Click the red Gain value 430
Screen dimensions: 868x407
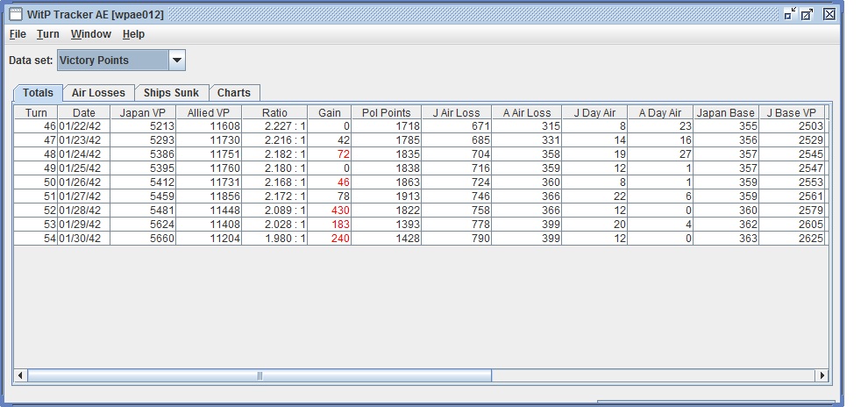click(x=330, y=211)
